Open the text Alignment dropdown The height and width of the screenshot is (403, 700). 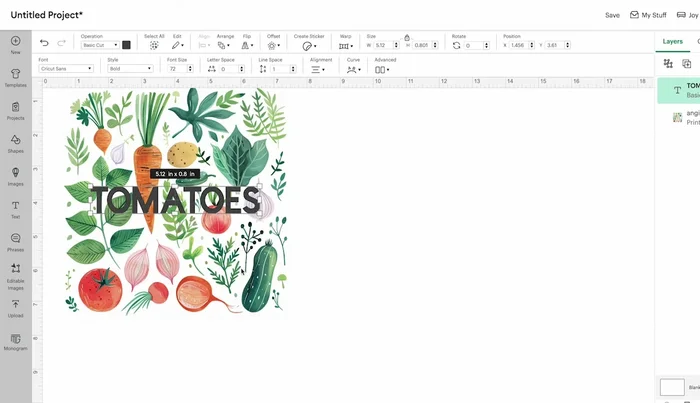pyautogui.click(x=318, y=69)
